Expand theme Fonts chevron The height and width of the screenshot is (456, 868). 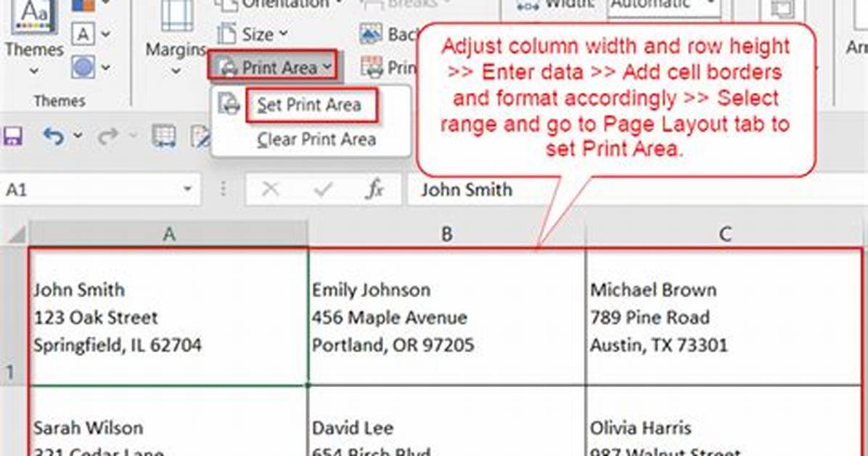tap(106, 34)
